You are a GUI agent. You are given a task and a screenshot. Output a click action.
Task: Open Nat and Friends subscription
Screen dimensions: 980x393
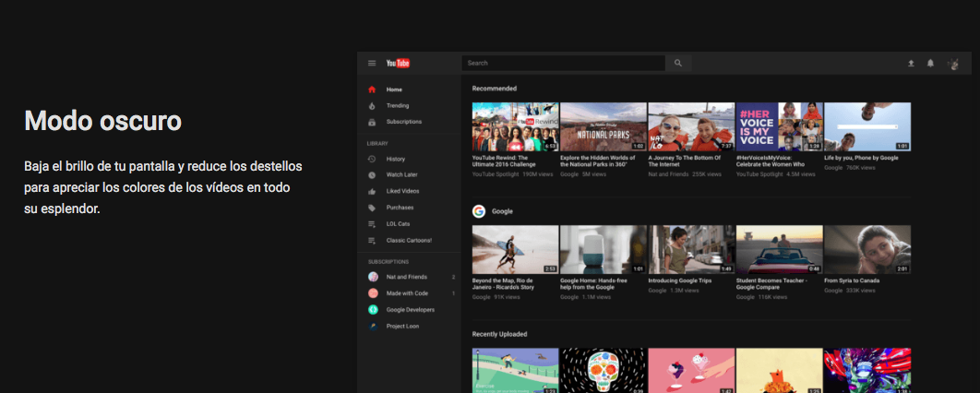(x=409, y=277)
